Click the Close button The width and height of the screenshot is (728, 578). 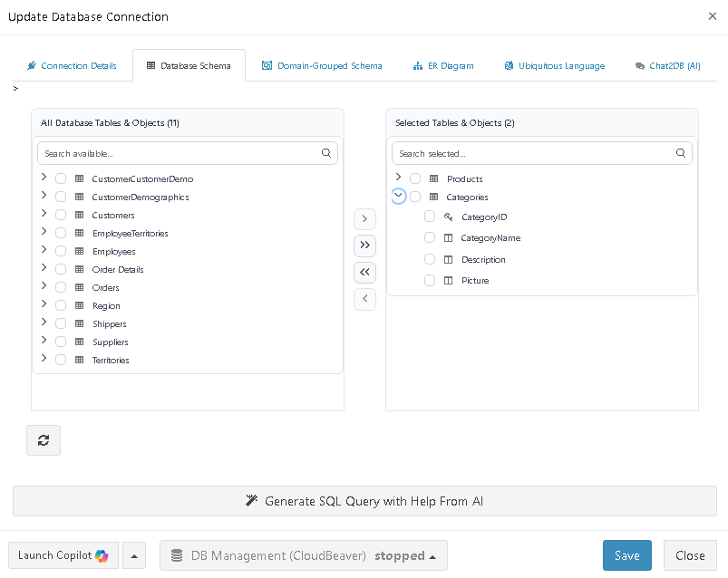pyautogui.click(x=690, y=555)
